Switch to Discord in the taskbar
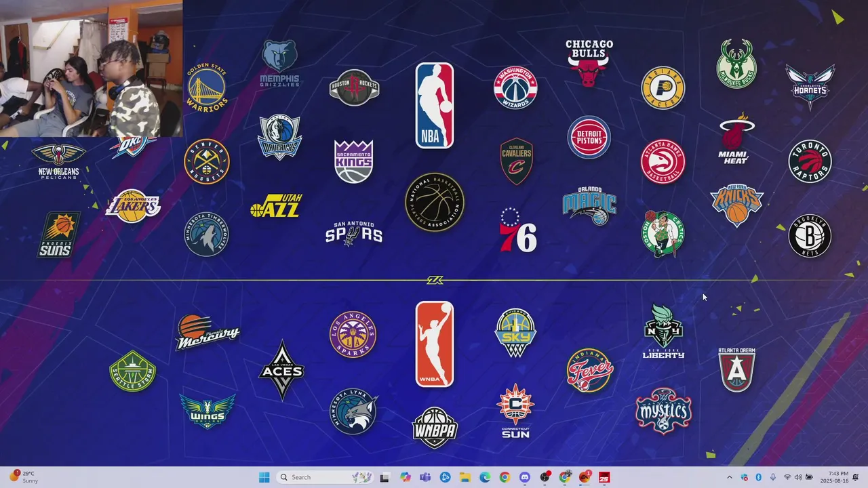 pos(524,477)
